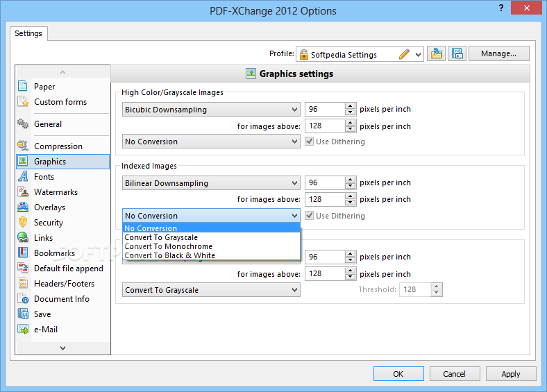Click the Watermarks stamp icon

[x=23, y=191]
